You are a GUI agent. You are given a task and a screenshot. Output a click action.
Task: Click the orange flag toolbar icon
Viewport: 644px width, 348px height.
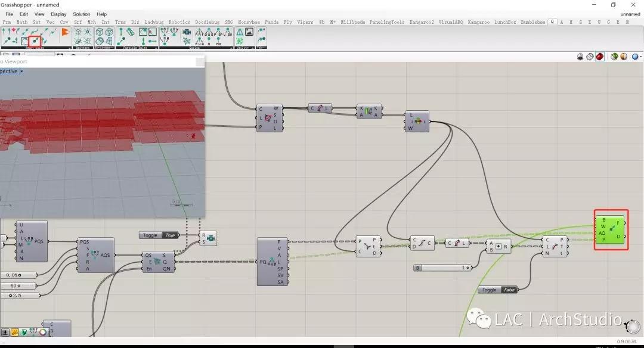(x=66, y=32)
